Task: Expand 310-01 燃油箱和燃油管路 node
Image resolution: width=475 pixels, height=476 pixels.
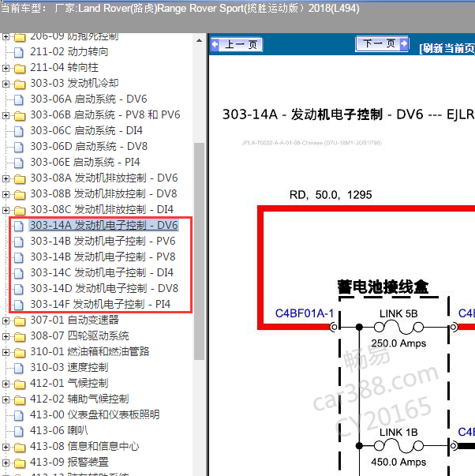Action: pyautogui.click(x=6, y=352)
